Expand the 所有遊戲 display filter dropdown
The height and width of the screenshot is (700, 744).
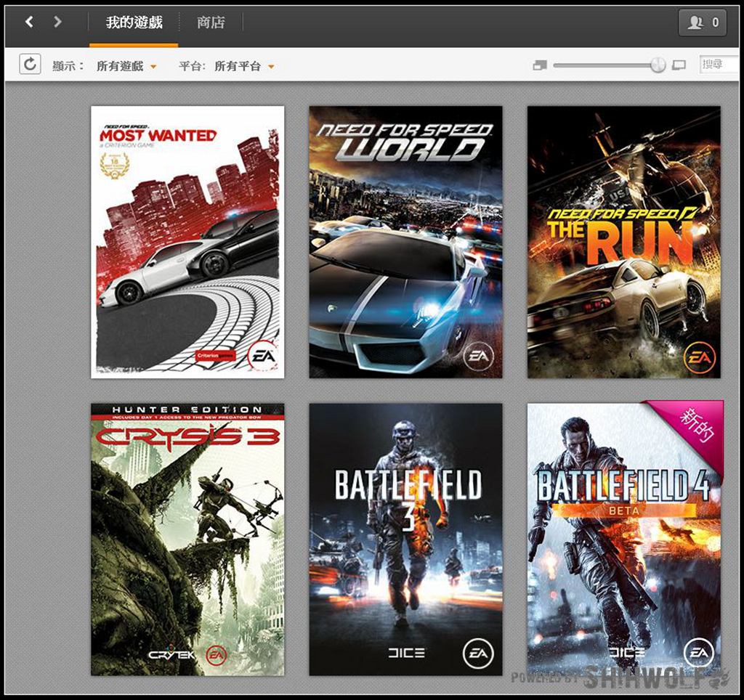tap(126, 66)
